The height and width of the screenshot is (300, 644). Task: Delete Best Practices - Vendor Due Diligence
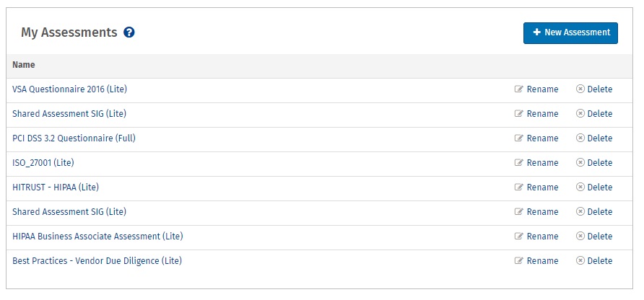click(x=594, y=261)
